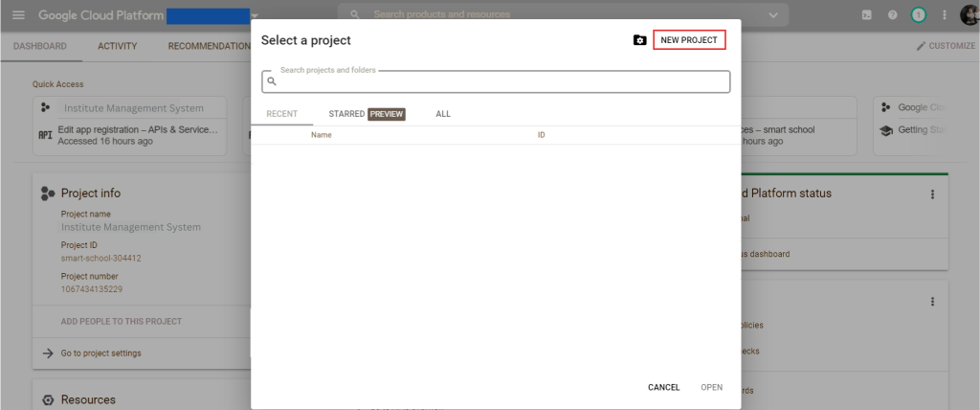Open the hamburger navigation menu

pos(18,15)
